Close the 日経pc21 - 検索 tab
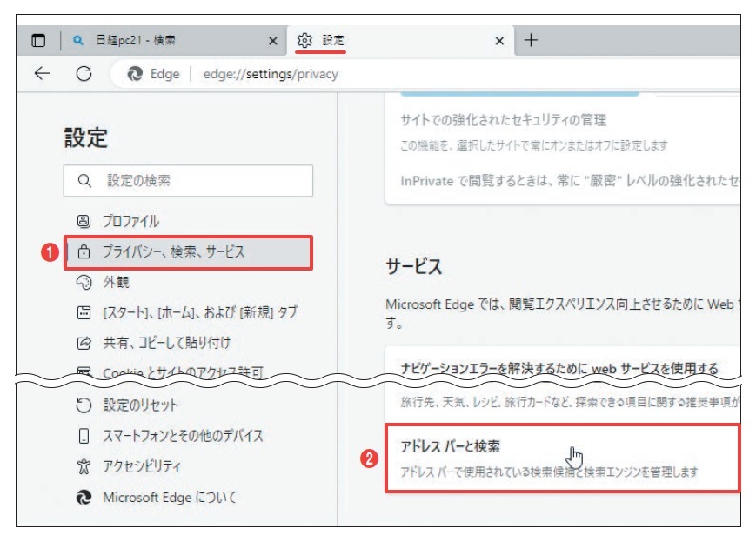756x542 pixels. [x=273, y=41]
